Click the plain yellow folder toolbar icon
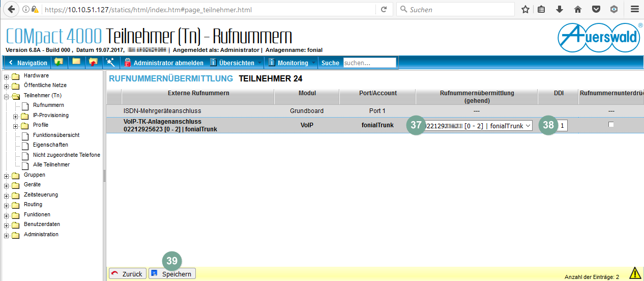Screen dimensions: 644x281 [x=76, y=63]
